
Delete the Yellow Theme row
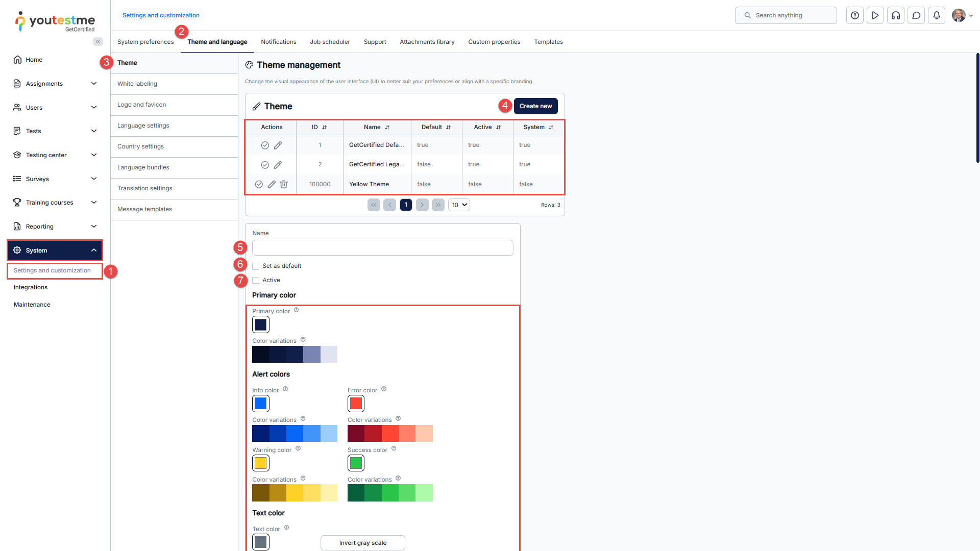click(284, 184)
